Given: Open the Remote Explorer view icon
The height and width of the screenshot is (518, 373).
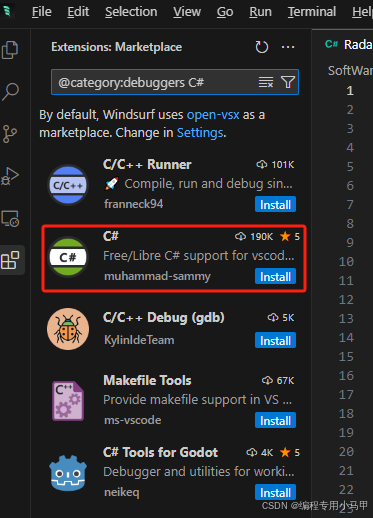Looking at the screenshot, I should tap(10, 219).
